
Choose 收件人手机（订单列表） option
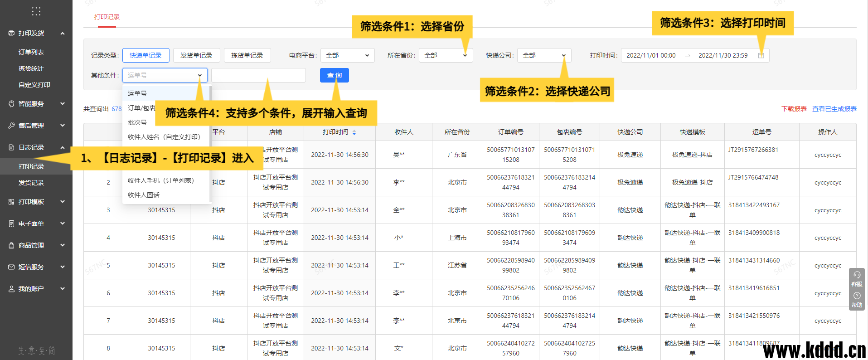tap(161, 180)
